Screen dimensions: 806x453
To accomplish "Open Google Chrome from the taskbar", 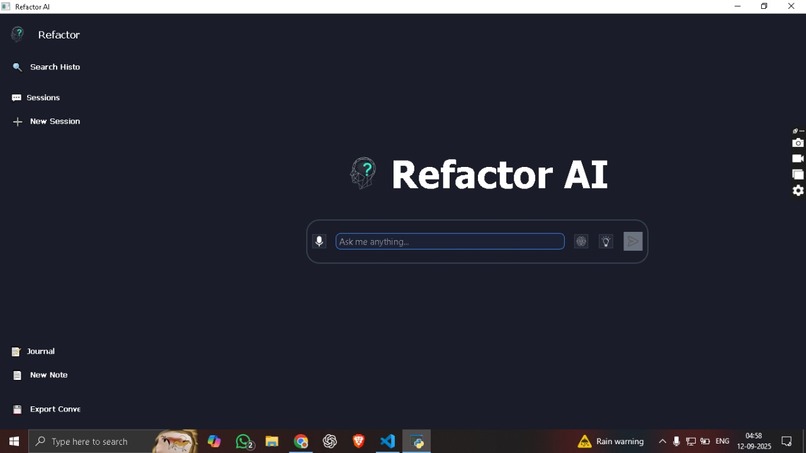I will pyautogui.click(x=301, y=441).
